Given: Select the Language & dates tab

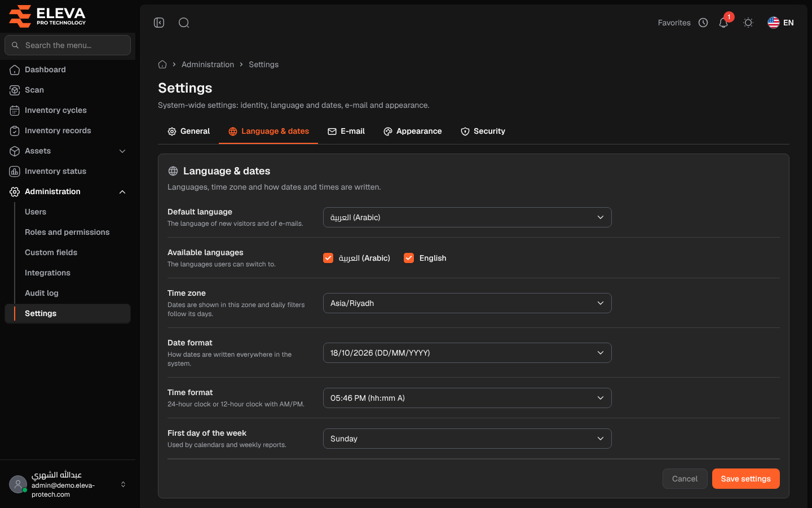Looking at the screenshot, I should 268,131.
